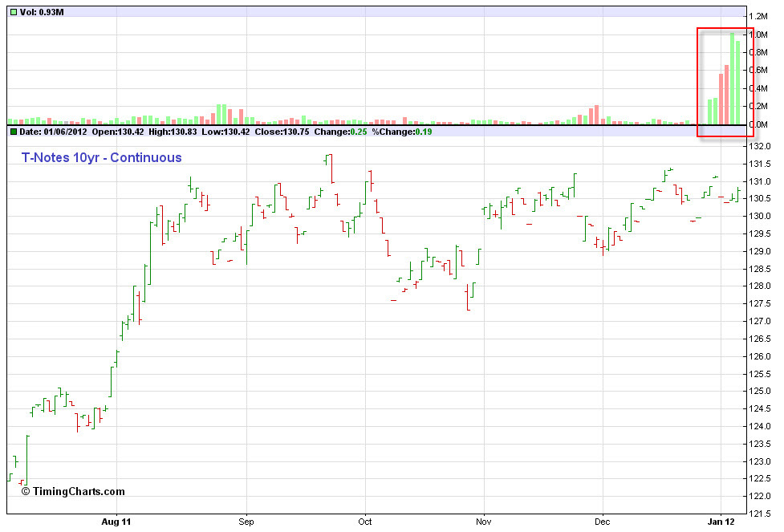Image resolution: width=784 pixels, height=532 pixels.
Task: Click the Vol: 0.93M readout text
Action: click(x=42, y=13)
